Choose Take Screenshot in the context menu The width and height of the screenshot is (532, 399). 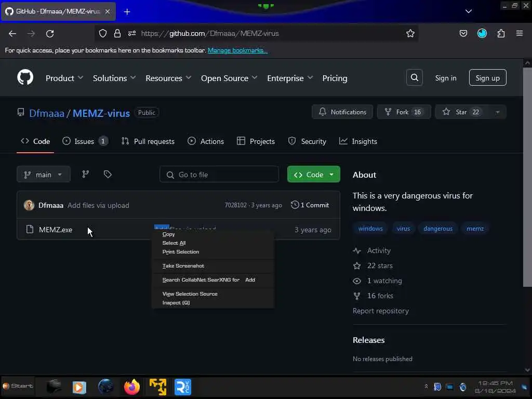click(x=213, y=265)
